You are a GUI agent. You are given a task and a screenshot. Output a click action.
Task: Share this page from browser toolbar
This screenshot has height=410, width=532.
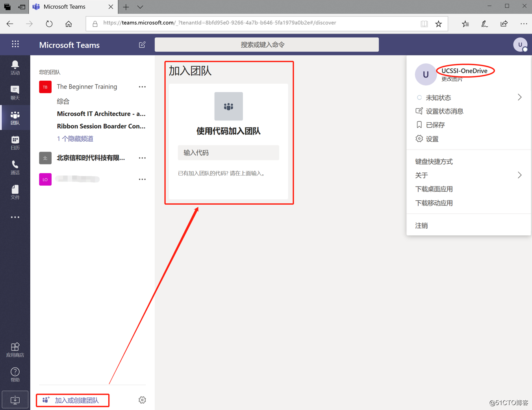point(504,24)
